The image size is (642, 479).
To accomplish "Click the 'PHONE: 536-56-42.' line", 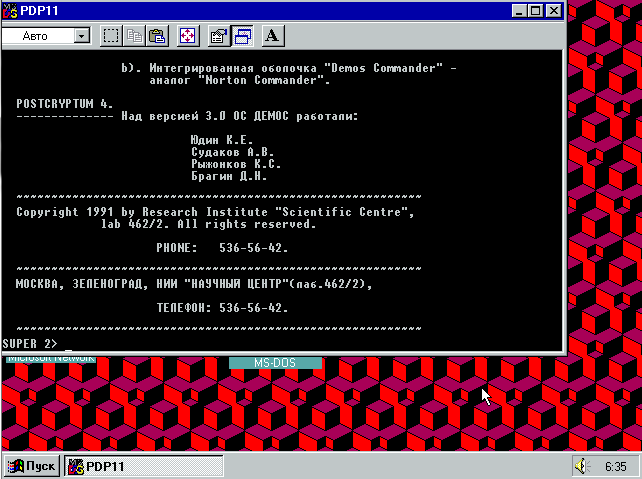I will click(222, 248).
